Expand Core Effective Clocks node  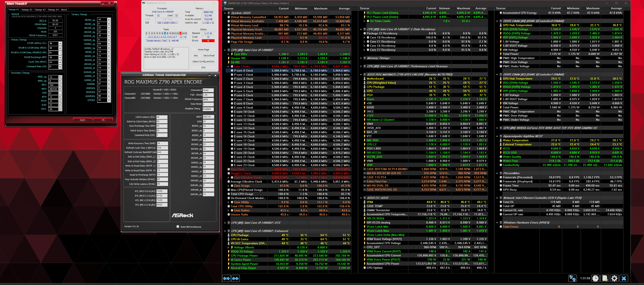click(x=228, y=177)
